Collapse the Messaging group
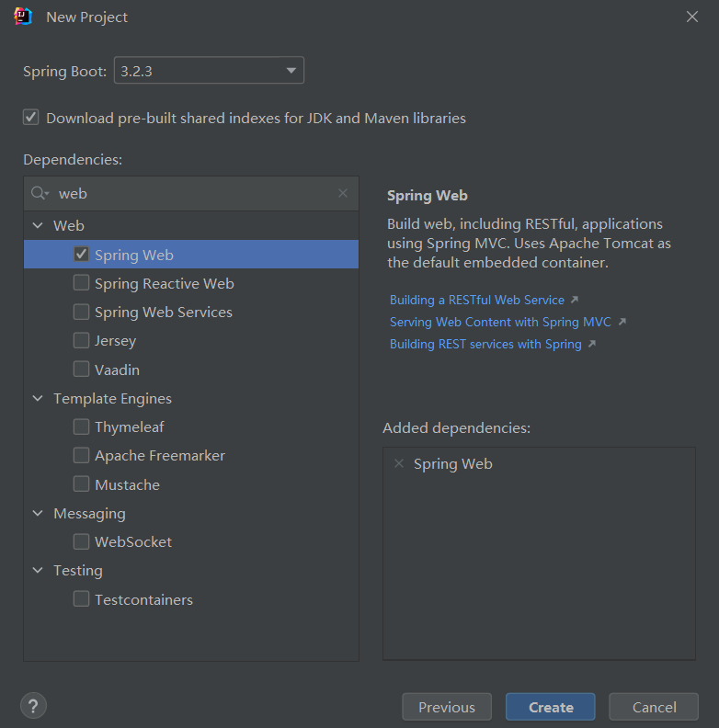Viewport: 719px width, 728px height. coord(38,513)
